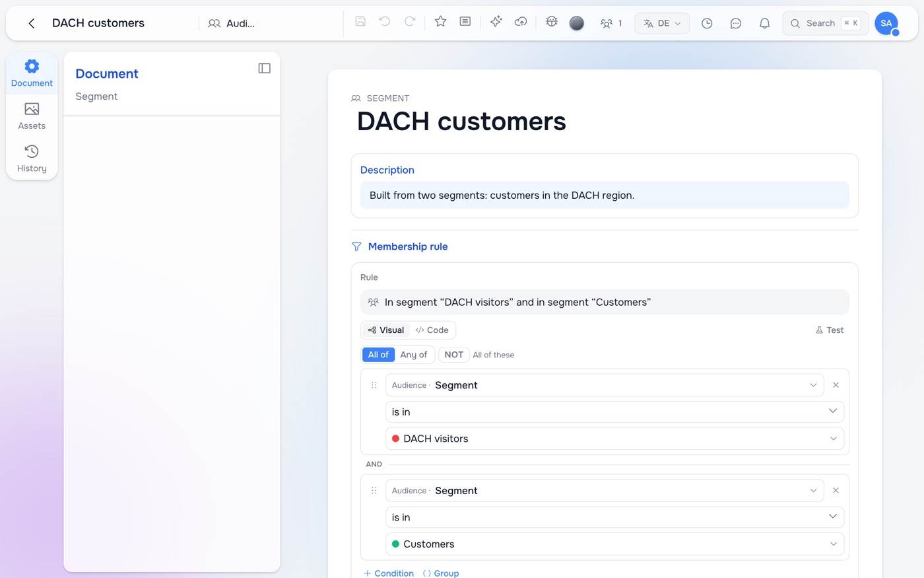Open the second condition's 'is in' dropdown
924x578 pixels.
tap(614, 517)
